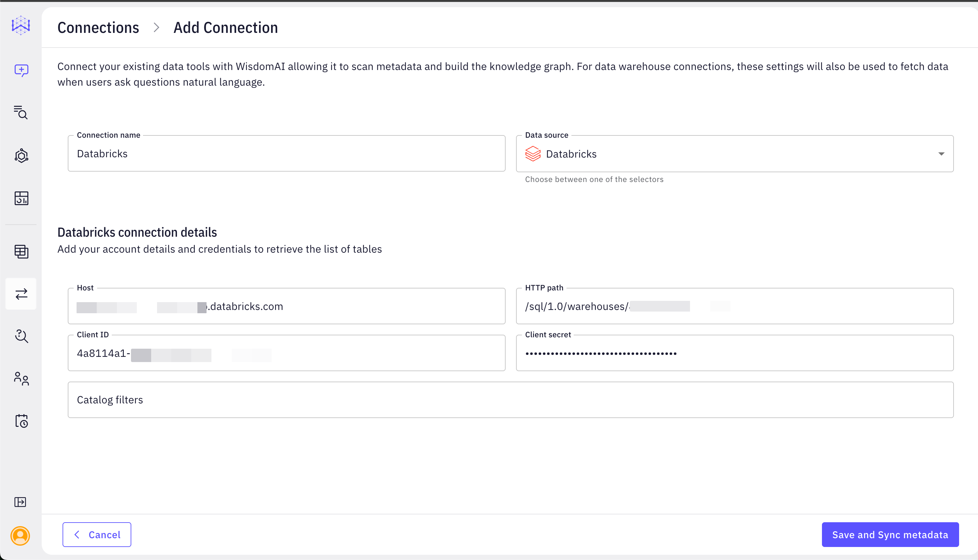The height and width of the screenshot is (560, 978).
Task: Focus the Host input field
Action: tap(287, 306)
